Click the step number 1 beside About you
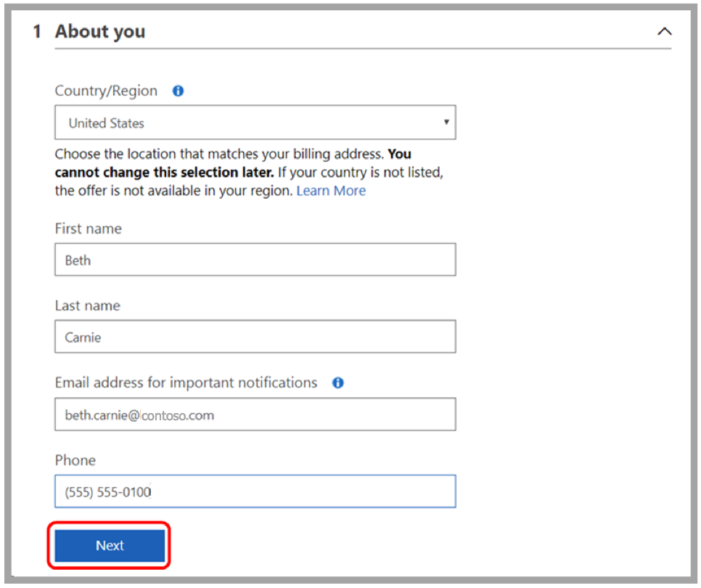Screen dimensions: 701x588 (x=37, y=32)
